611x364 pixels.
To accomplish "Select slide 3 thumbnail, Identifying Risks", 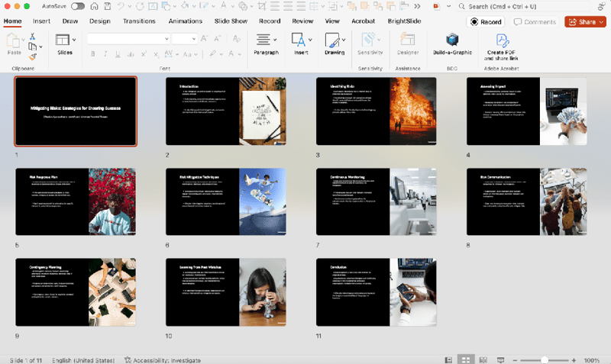I will point(376,111).
